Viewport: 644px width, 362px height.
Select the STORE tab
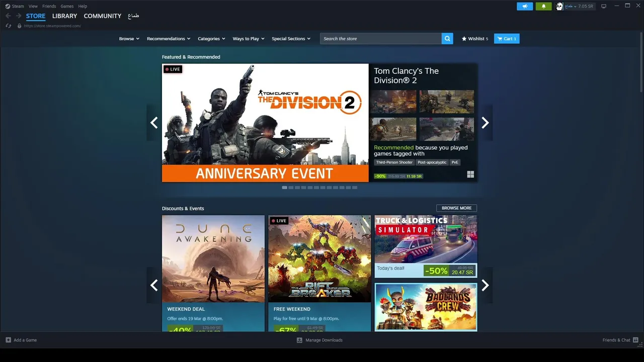[36, 16]
